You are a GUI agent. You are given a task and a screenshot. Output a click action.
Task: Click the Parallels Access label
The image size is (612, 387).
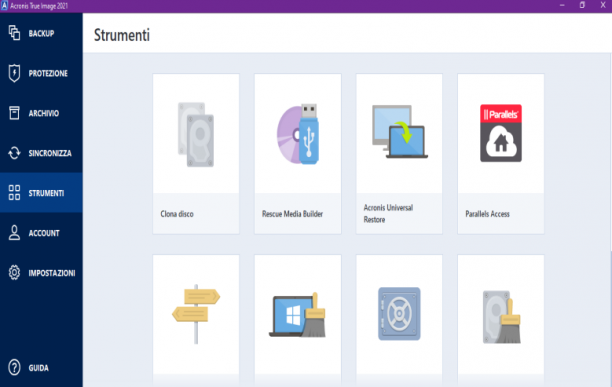(x=487, y=214)
